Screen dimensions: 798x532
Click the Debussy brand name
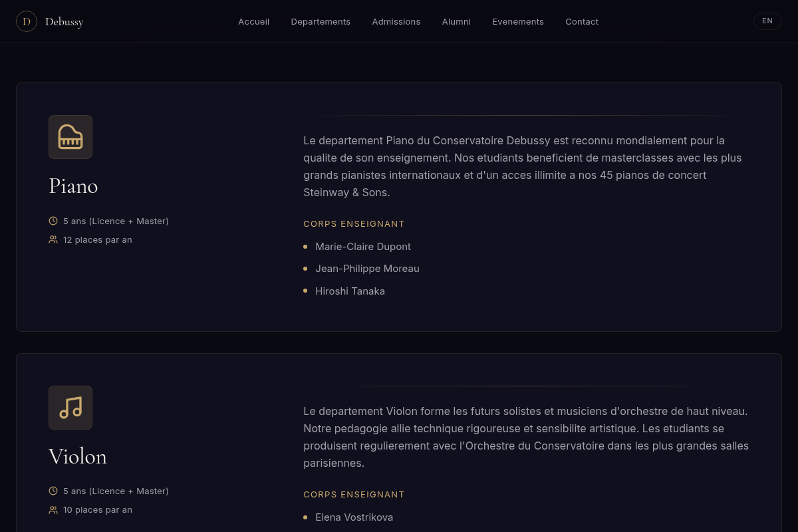click(65, 22)
